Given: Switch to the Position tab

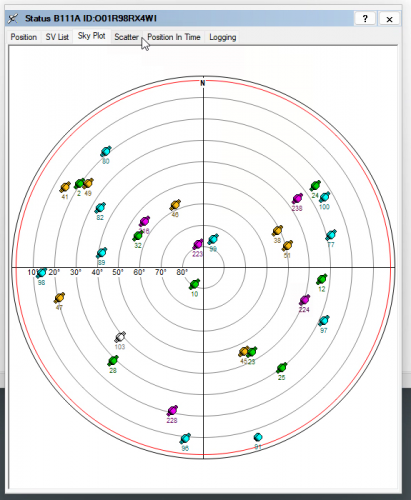Looking at the screenshot, I should [x=24, y=37].
